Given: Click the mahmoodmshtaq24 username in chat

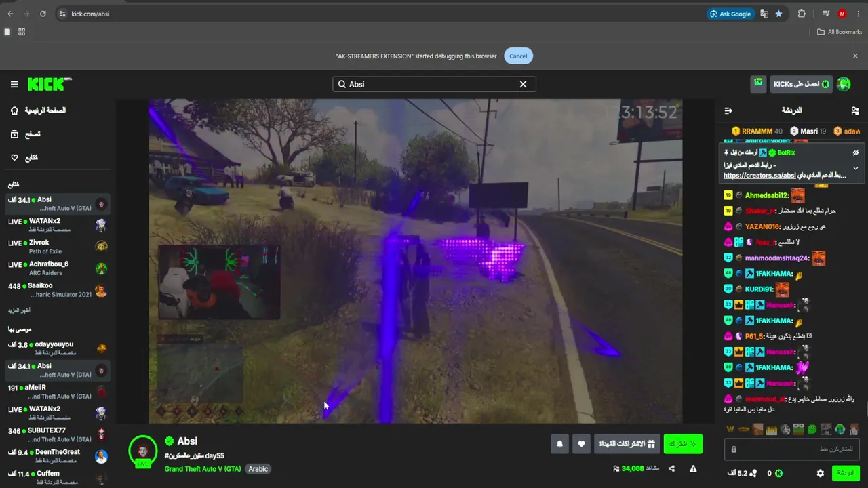Looking at the screenshot, I should 776,258.
